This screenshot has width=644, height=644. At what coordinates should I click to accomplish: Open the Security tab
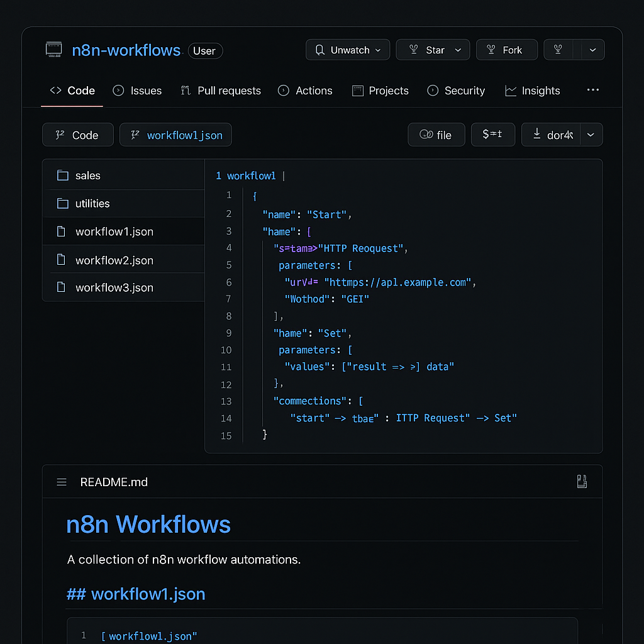[x=456, y=91]
